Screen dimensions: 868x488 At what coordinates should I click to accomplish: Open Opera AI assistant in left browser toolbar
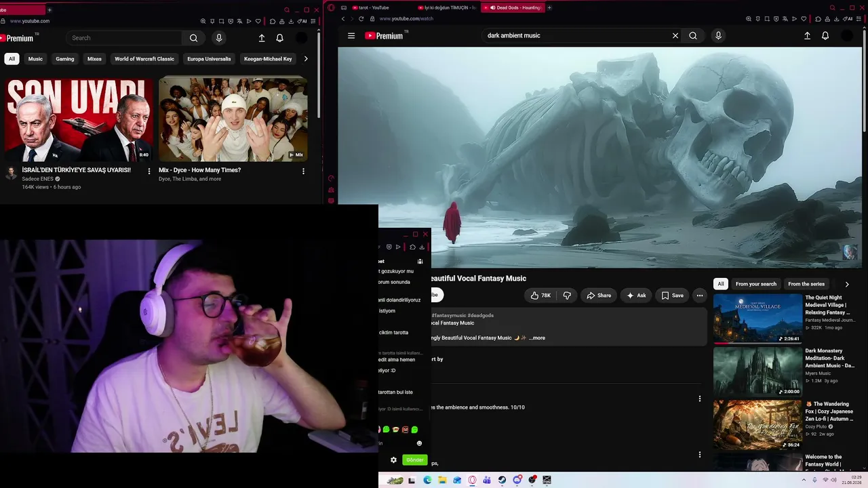click(x=303, y=21)
